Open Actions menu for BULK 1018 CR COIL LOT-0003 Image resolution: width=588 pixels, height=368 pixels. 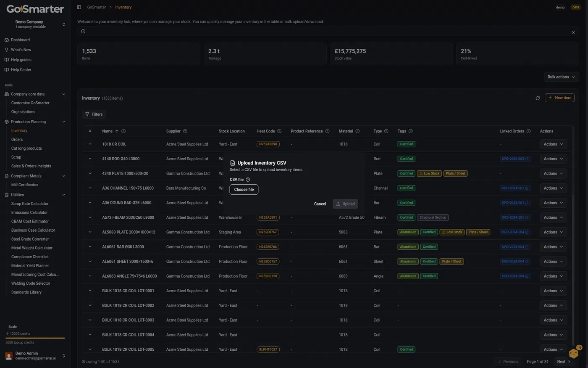(x=553, y=320)
